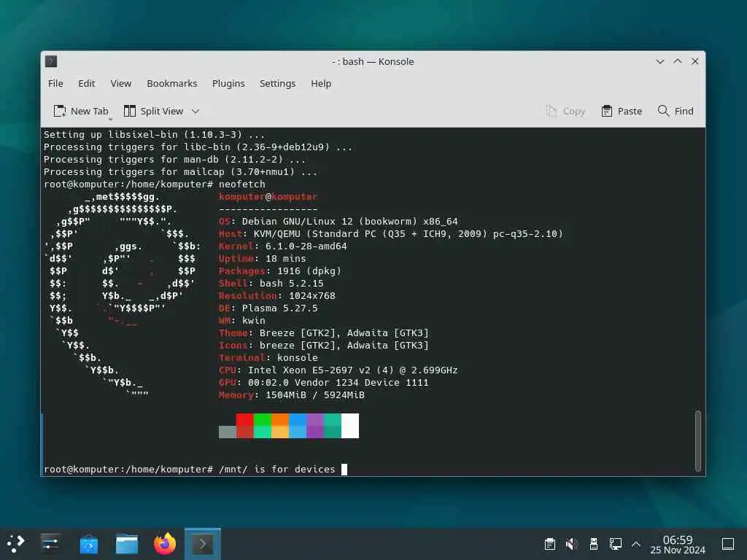Open System Settings from taskbar

50,543
